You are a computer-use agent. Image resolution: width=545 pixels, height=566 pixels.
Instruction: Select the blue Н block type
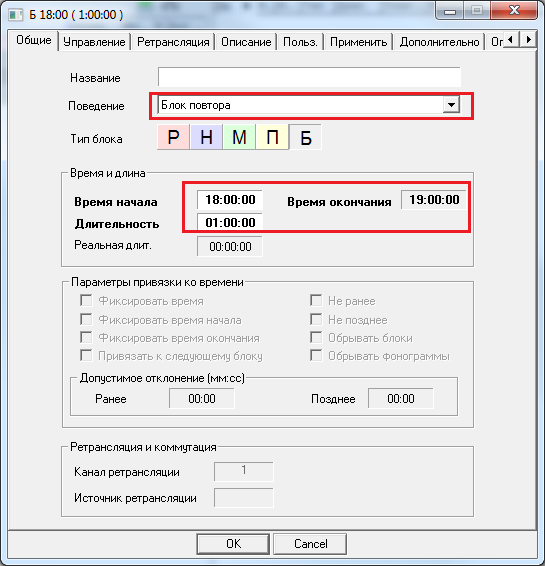point(206,137)
